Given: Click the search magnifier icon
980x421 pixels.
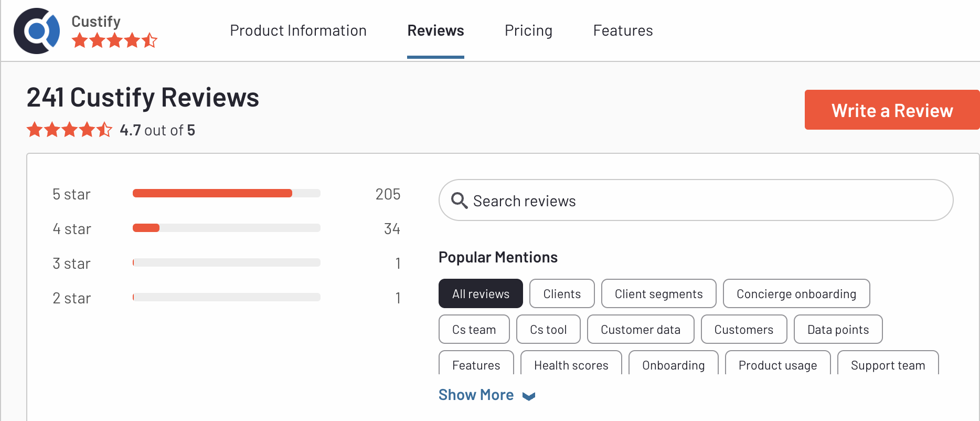Looking at the screenshot, I should pos(459,201).
